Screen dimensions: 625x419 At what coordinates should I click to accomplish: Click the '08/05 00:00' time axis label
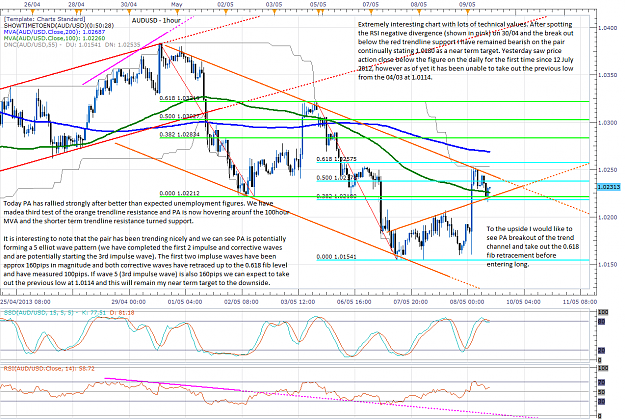(467, 302)
